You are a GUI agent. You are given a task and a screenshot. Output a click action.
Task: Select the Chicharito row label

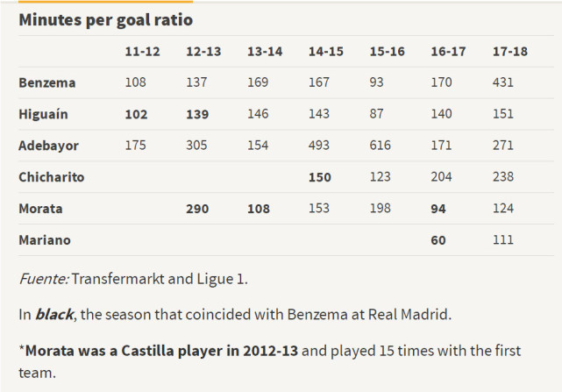[51, 177]
